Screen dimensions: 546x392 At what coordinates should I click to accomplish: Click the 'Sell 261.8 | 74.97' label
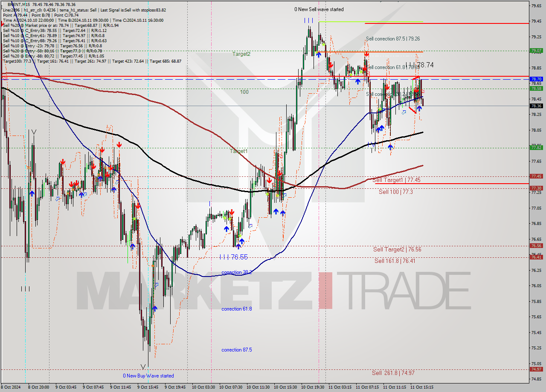click(393, 373)
